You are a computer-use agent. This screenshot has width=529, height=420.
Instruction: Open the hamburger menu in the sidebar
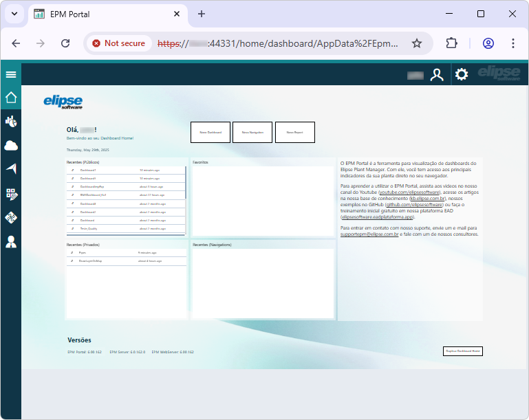[x=11, y=74]
